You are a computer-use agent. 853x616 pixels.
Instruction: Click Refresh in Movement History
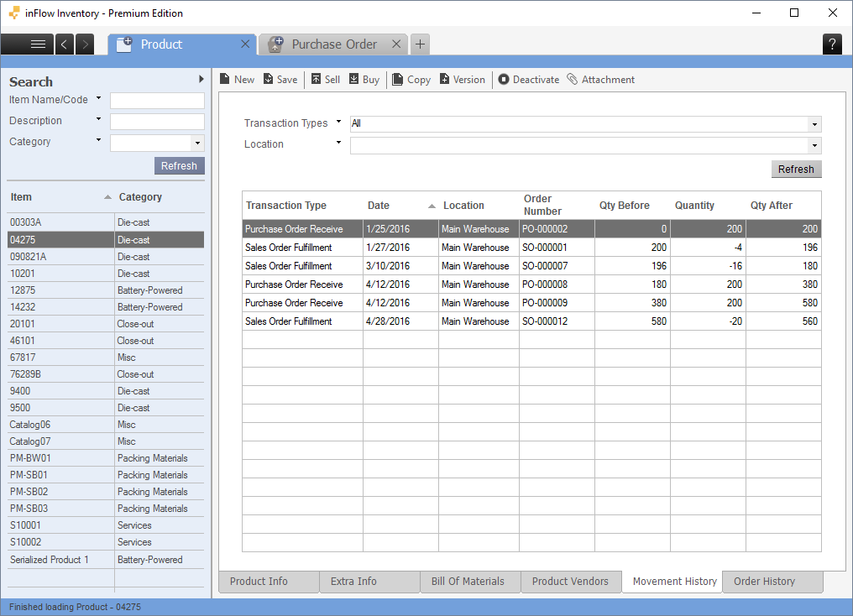point(796,169)
